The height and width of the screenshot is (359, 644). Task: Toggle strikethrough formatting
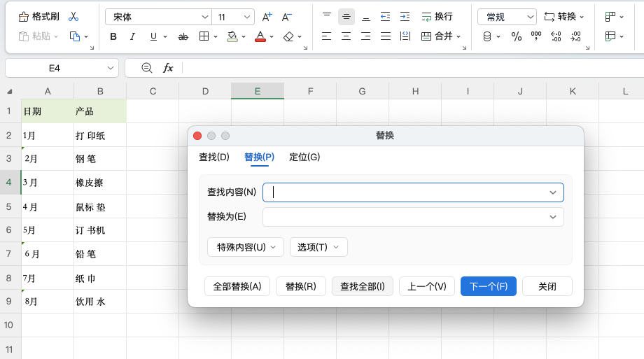[x=183, y=36]
